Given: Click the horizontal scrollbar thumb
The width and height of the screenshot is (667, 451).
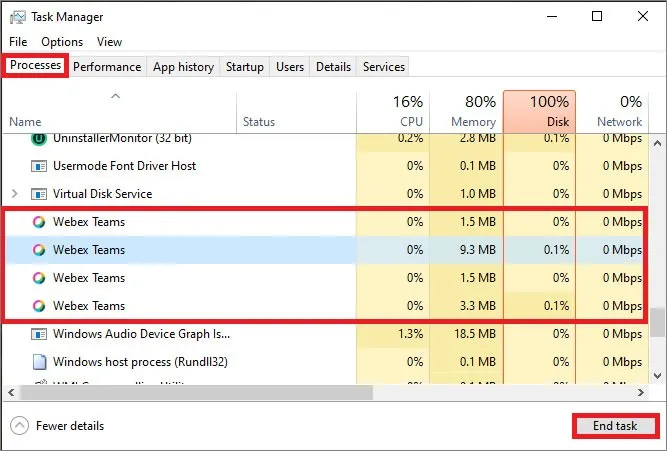Looking at the screenshot, I should tap(197, 393).
